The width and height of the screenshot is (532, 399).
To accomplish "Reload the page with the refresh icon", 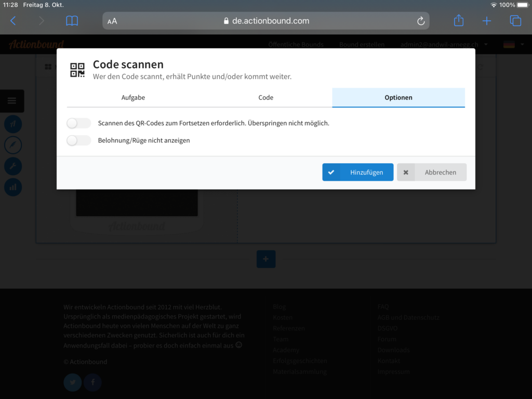I will tap(421, 21).
